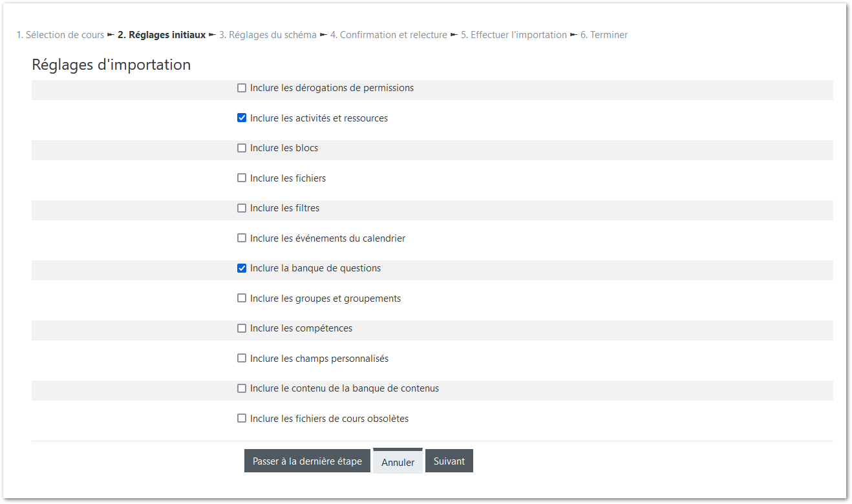Click Passer à la dernière étape button
The height and width of the screenshot is (504, 852).
307,461
